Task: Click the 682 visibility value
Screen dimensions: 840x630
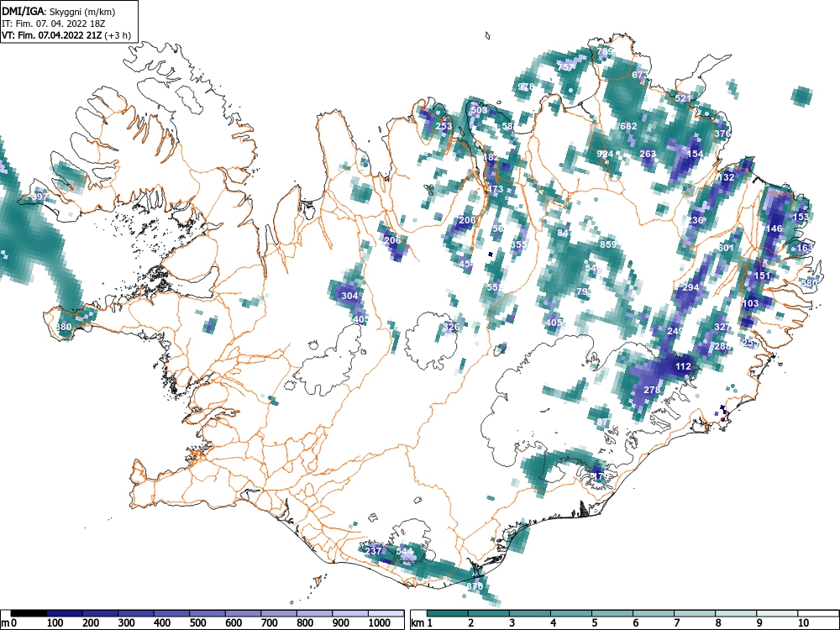Action: [628, 126]
